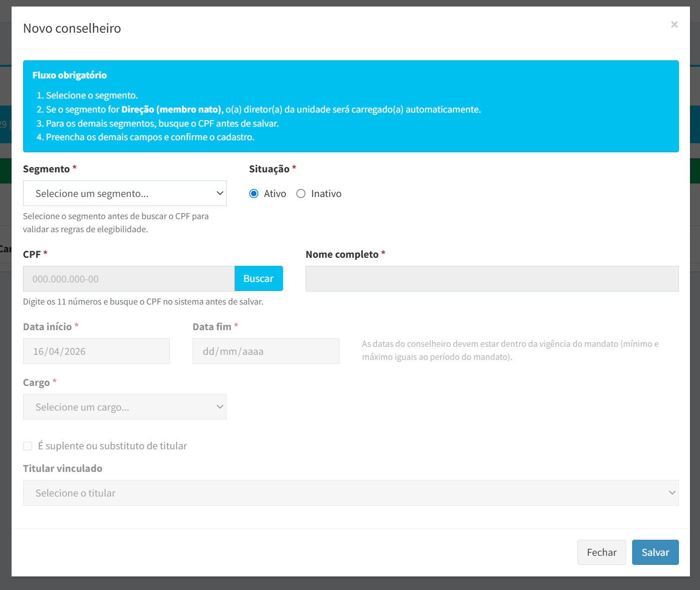Expand the Cargo dropdown
Screen dimensions: 700x590
(x=125, y=407)
